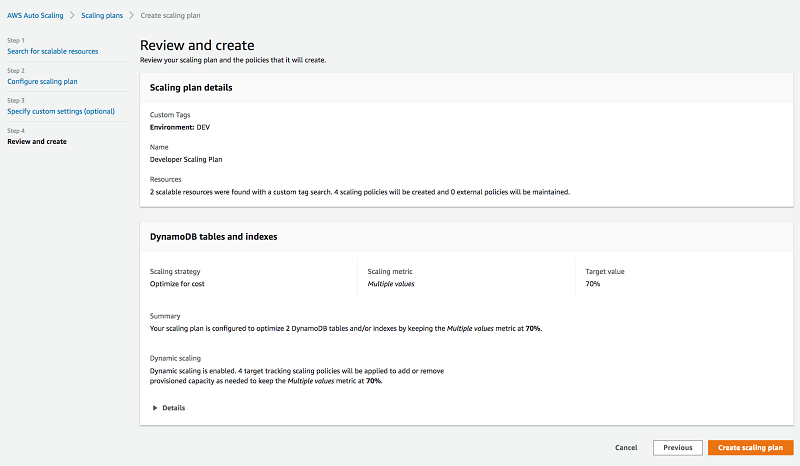Click the orange Create scaling plan button

click(750, 448)
